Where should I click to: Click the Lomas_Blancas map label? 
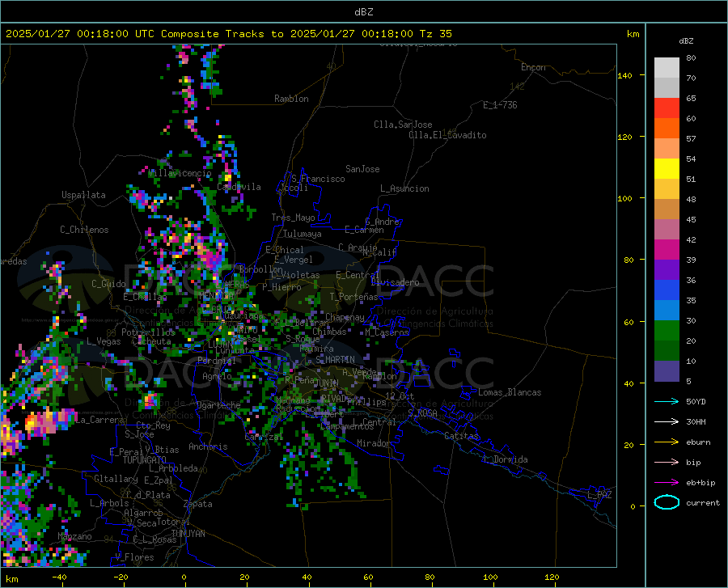510,392
